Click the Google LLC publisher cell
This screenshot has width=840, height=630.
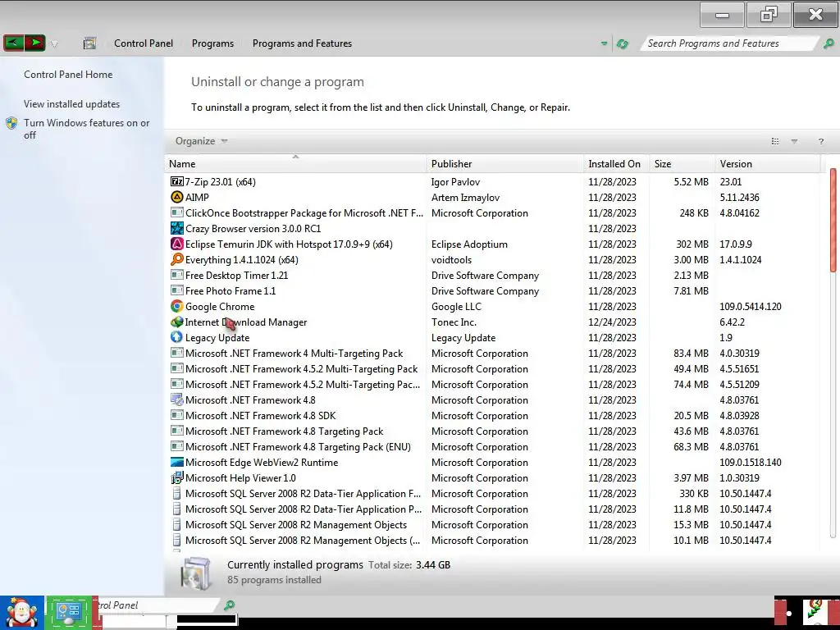click(456, 307)
